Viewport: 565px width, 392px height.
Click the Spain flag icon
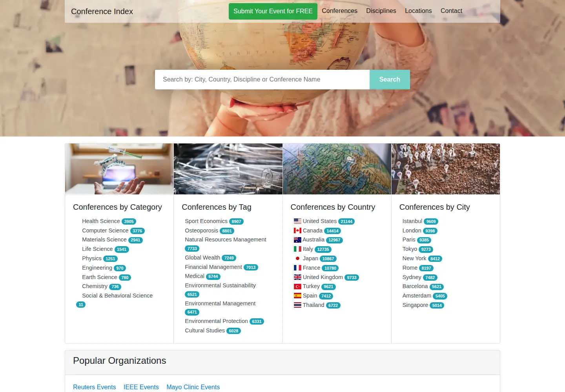[x=297, y=296]
